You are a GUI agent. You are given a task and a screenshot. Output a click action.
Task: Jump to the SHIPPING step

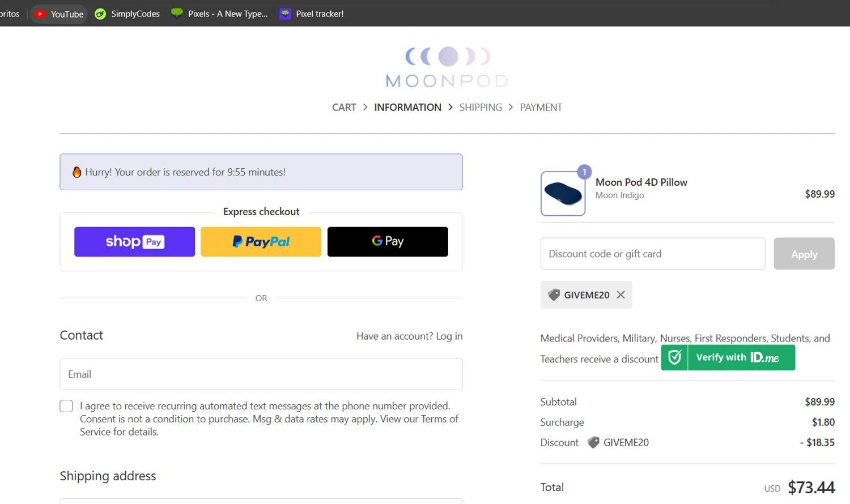click(481, 107)
